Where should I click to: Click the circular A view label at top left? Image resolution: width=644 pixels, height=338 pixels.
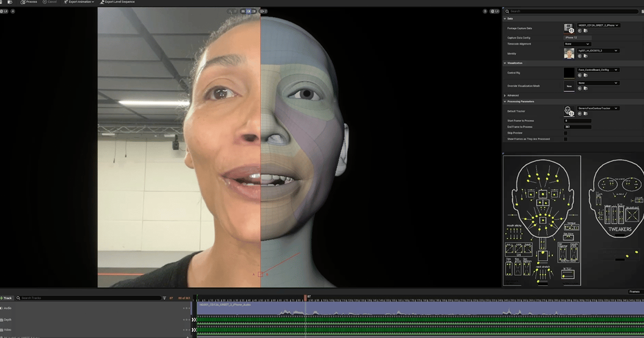pos(13,11)
